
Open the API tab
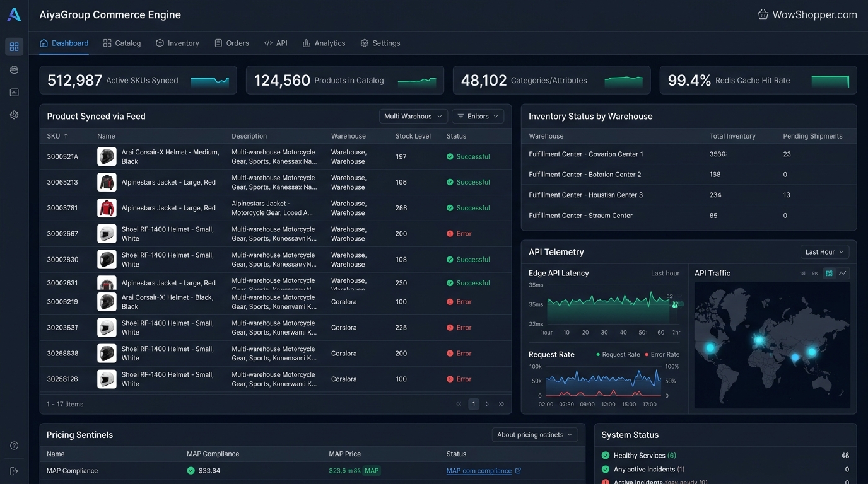pos(276,43)
